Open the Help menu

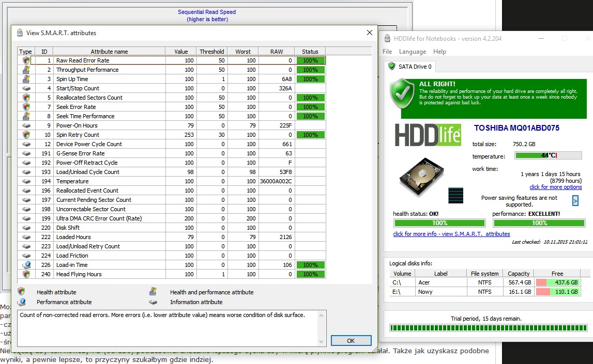[439, 52]
